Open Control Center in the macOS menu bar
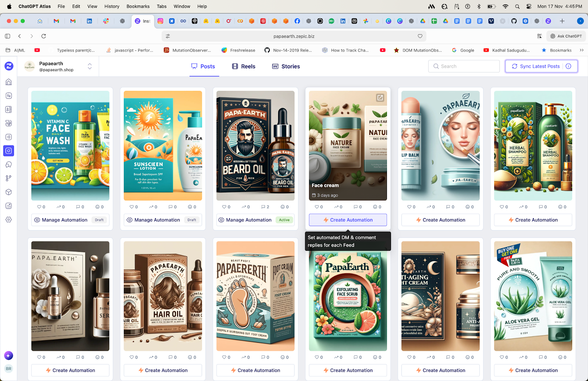 (529, 6)
